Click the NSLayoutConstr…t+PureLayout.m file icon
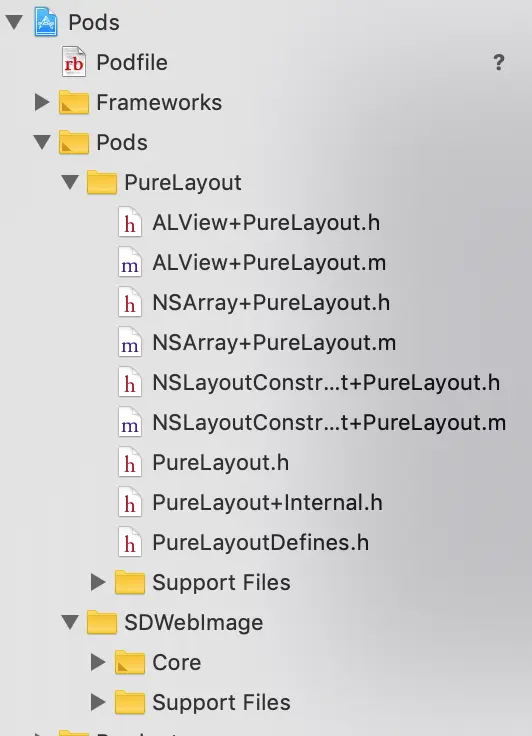This screenshot has width=532, height=736. click(130, 422)
